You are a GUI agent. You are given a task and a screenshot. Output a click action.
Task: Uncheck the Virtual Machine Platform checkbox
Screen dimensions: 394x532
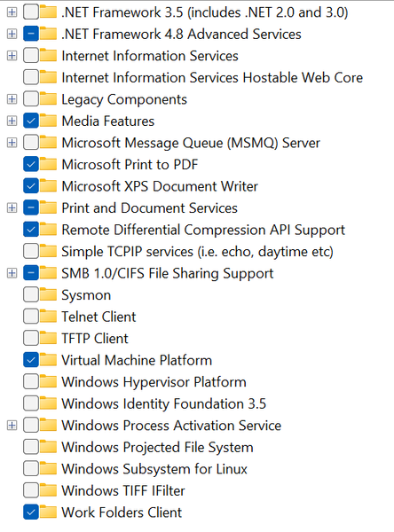point(31,360)
